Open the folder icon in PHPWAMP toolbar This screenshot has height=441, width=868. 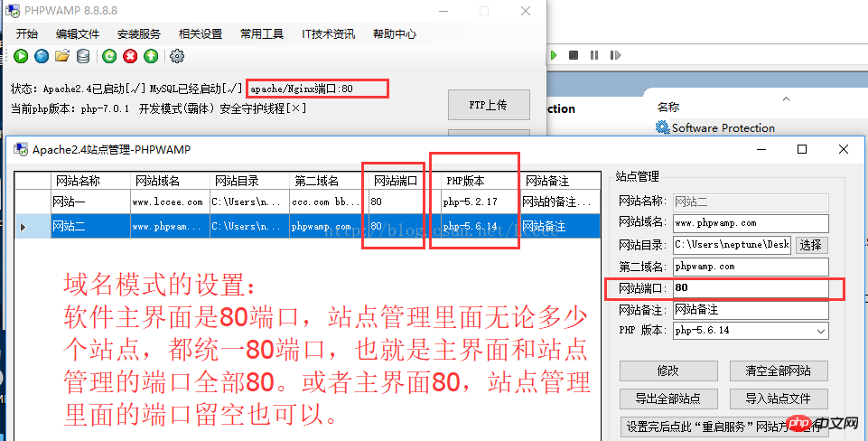click(x=62, y=56)
